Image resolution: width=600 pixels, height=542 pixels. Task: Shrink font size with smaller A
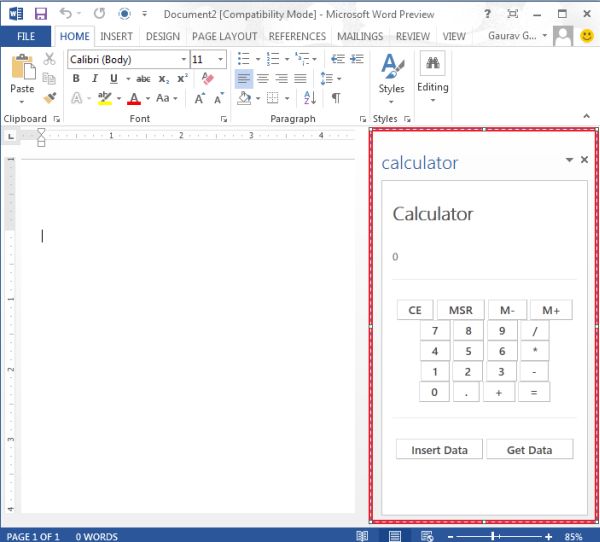coord(219,99)
